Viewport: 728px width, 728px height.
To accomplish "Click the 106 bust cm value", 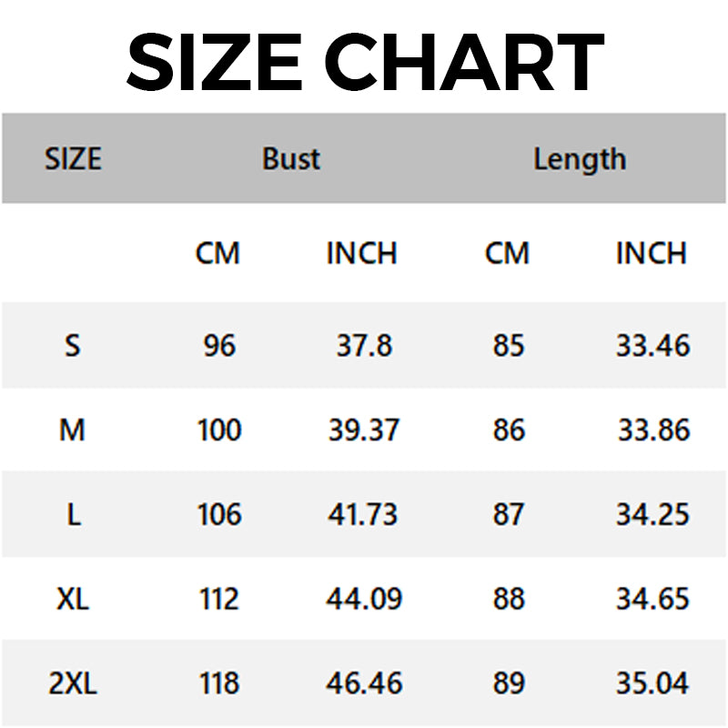I will point(219,514).
